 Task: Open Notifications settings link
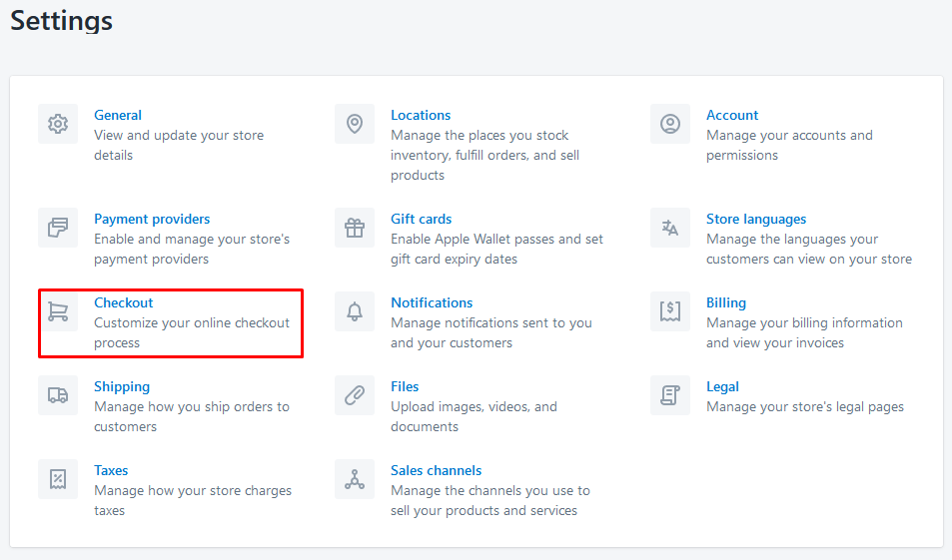coord(432,302)
